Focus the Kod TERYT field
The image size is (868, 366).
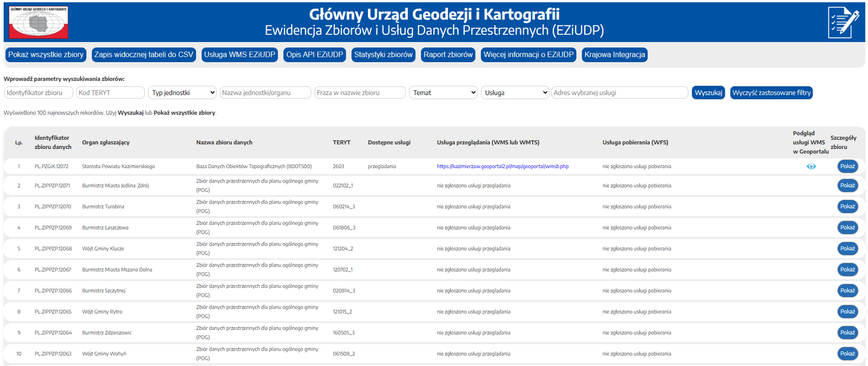point(110,93)
